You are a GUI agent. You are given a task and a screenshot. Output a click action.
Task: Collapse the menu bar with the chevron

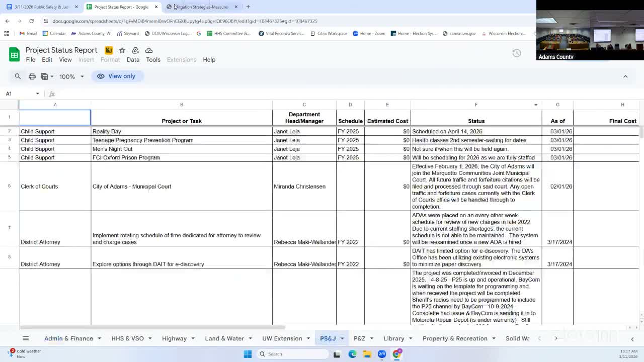click(625, 76)
